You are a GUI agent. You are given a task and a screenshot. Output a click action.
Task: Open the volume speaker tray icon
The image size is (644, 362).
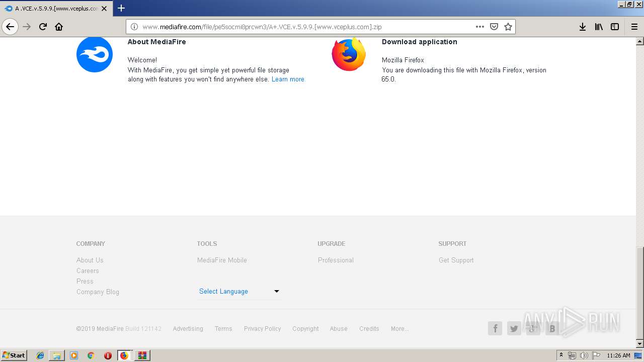(x=584, y=355)
